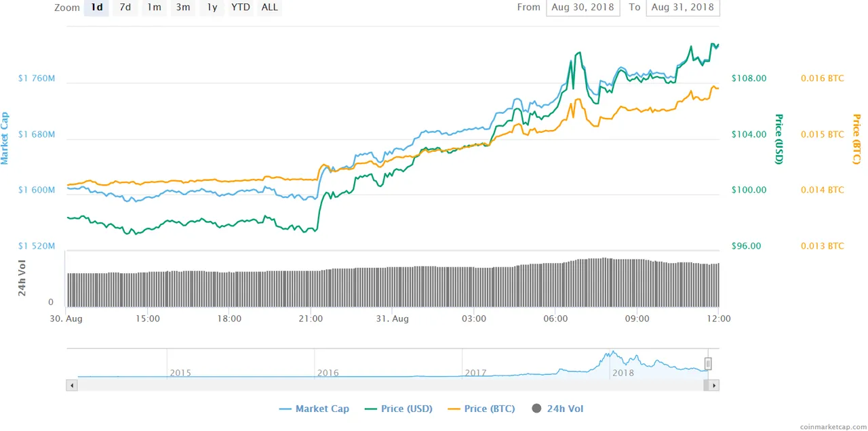The width and height of the screenshot is (868, 431).
Task: Set zoom range to 1y
Action: click(212, 7)
